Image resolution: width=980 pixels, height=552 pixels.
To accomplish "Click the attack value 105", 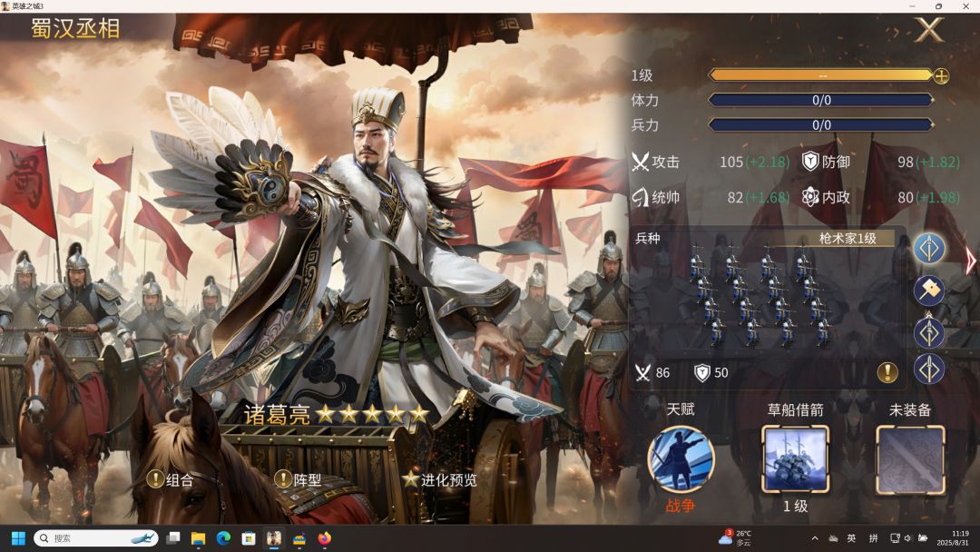I will (731, 162).
